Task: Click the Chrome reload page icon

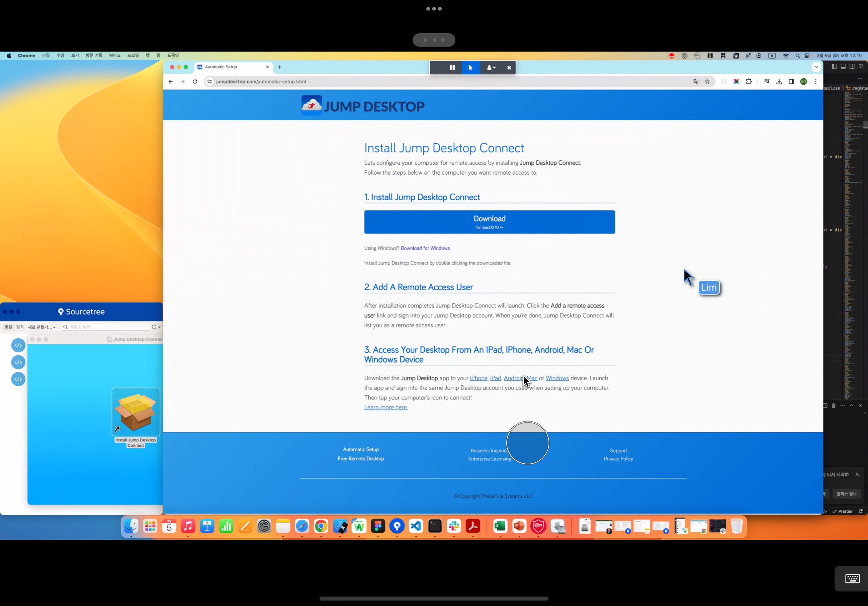Action: [195, 82]
